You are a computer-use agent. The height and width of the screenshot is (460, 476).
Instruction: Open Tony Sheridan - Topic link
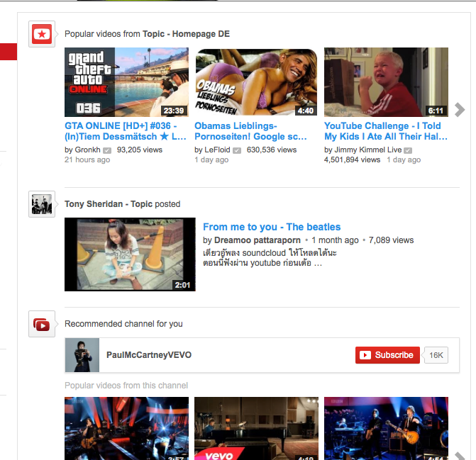pyautogui.click(x=109, y=204)
